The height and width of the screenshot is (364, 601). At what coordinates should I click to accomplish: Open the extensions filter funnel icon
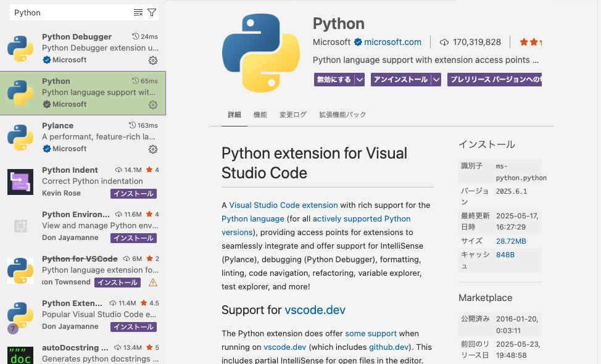(152, 12)
